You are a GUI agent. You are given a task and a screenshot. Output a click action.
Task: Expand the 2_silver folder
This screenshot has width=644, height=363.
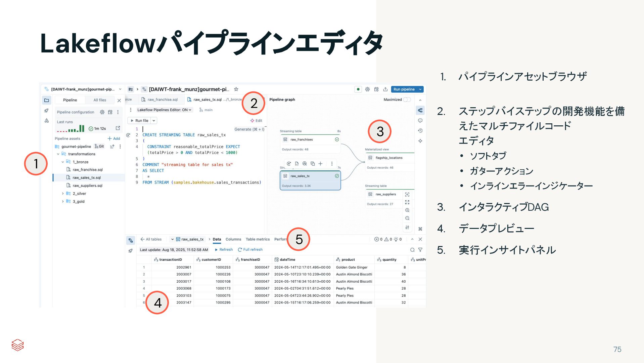(x=63, y=194)
